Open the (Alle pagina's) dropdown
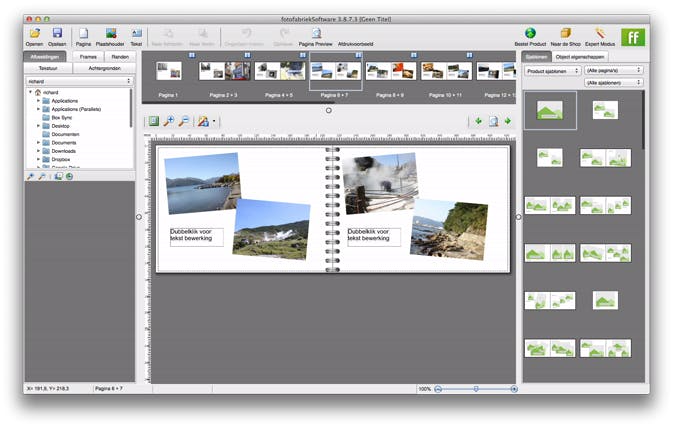 point(614,70)
